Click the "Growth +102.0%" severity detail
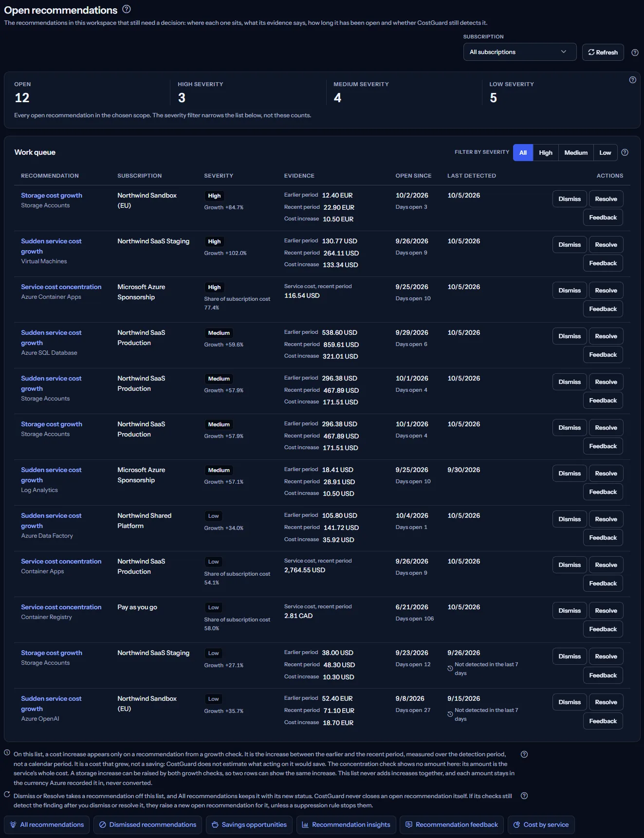 [x=225, y=253]
